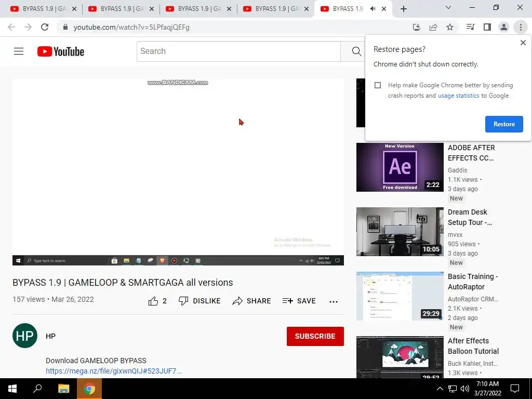Screen dimensions: 532x399
Task: Go forward to next page
Action: click(x=28, y=27)
